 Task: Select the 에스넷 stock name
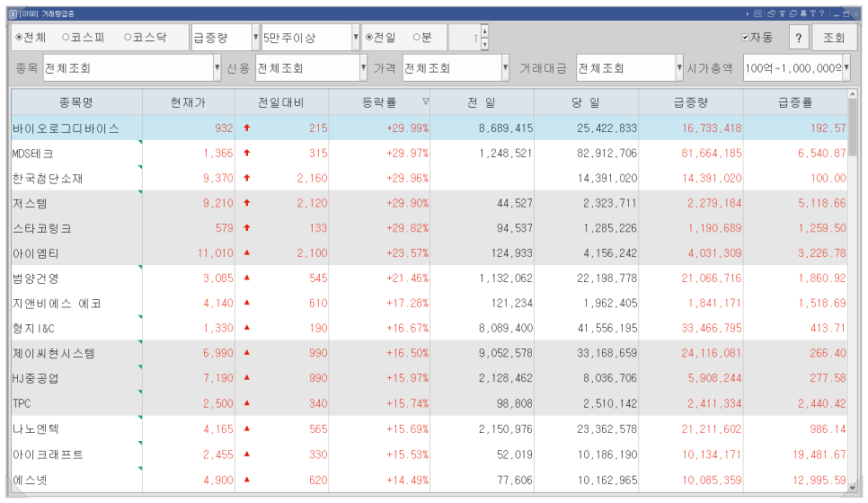[x=30, y=480]
